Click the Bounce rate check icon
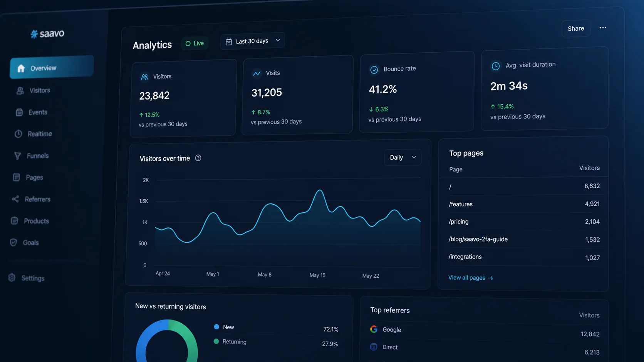This screenshot has height=362, width=644. pyautogui.click(x=374, y=70)
